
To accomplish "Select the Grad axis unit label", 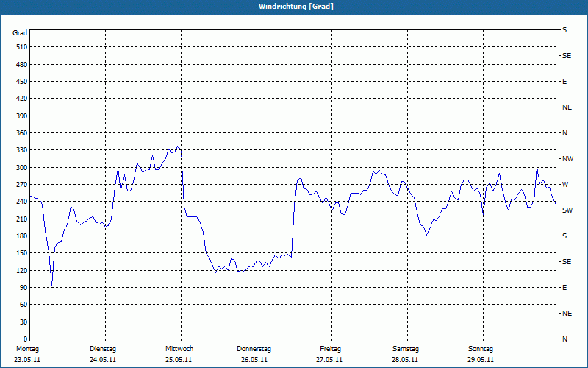I will (x=20, y=33).
